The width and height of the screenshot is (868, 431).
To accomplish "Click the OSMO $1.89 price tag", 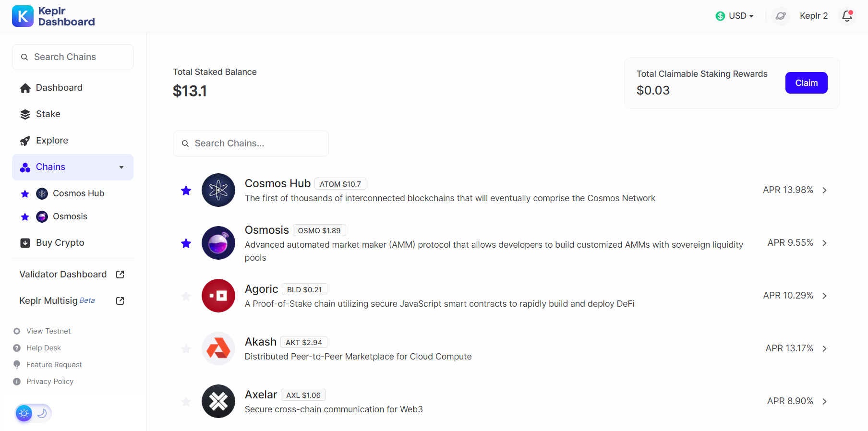I will tap(319, 230).
